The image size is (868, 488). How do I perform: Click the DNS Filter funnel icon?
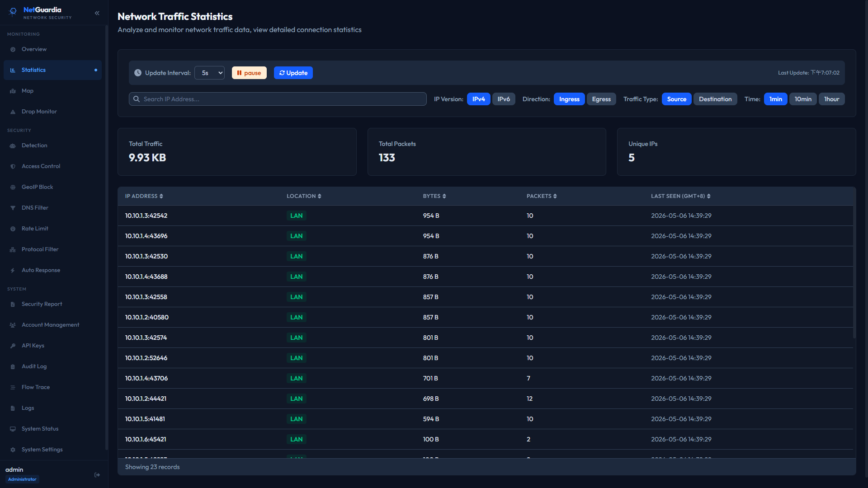coord(13,208)
